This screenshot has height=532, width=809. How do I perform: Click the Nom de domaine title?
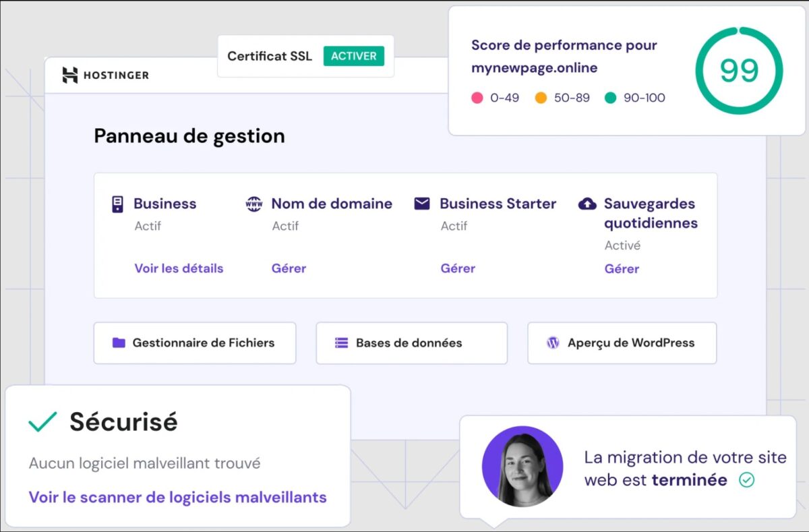(332, 204)
